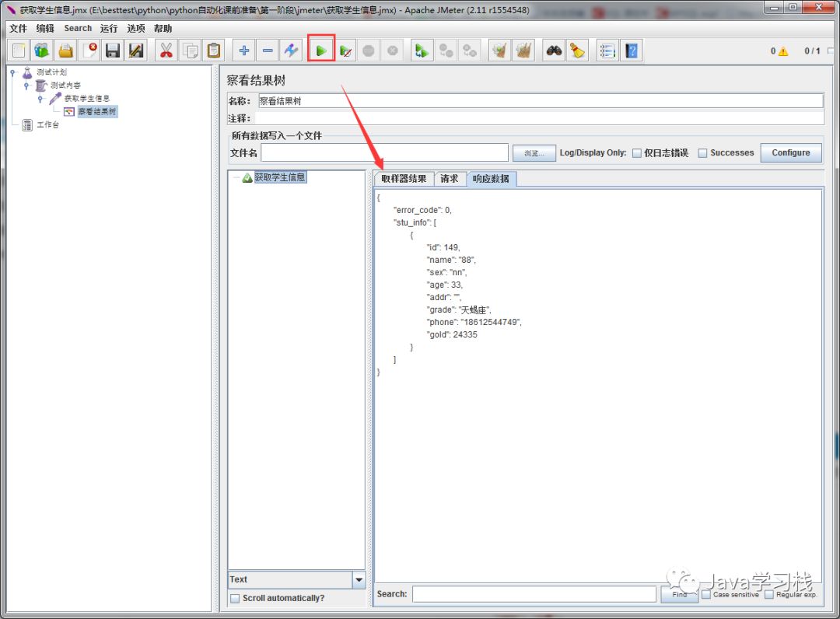Image resolution: width=840 pixels, height=619 pixels.
Task: Click the 文件名 input field
Action: pos(384,152)
